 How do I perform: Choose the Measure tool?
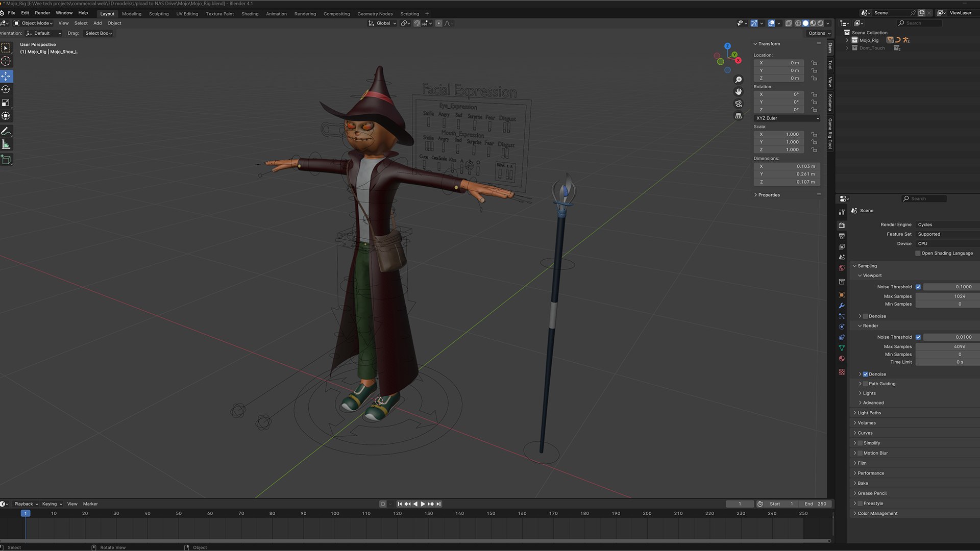click(6, 145)
